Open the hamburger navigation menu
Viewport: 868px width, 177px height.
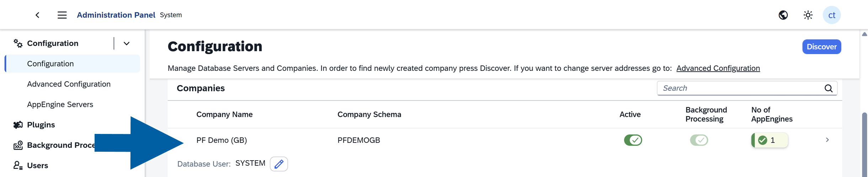(x=62, y=15)
